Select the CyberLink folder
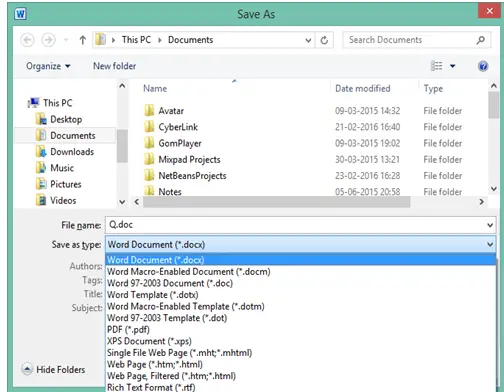Viewport: 504px width, 392px height. 178,127
